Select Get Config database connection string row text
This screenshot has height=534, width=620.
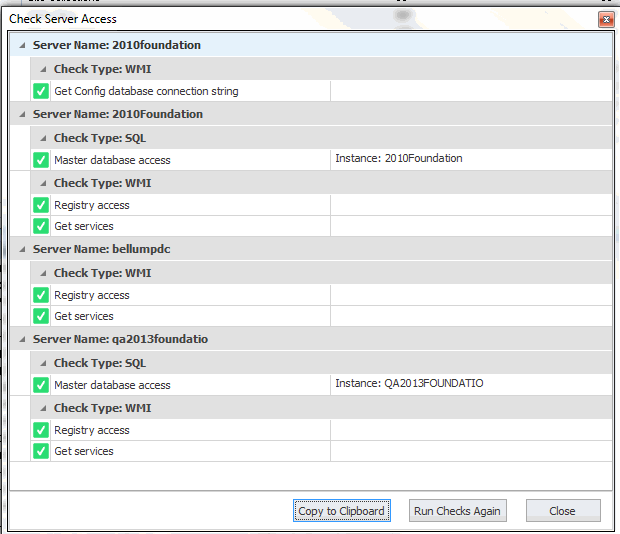pyautogui.click(x=146, y=91)
